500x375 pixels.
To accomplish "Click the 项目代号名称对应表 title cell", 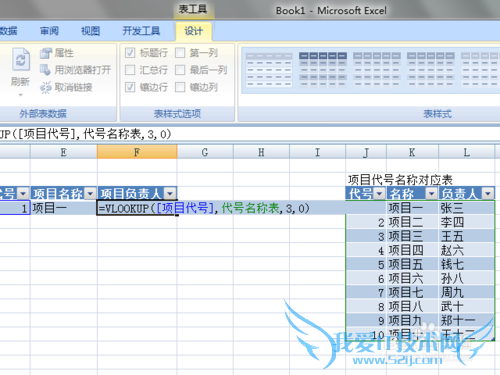I will coord(400,180).
